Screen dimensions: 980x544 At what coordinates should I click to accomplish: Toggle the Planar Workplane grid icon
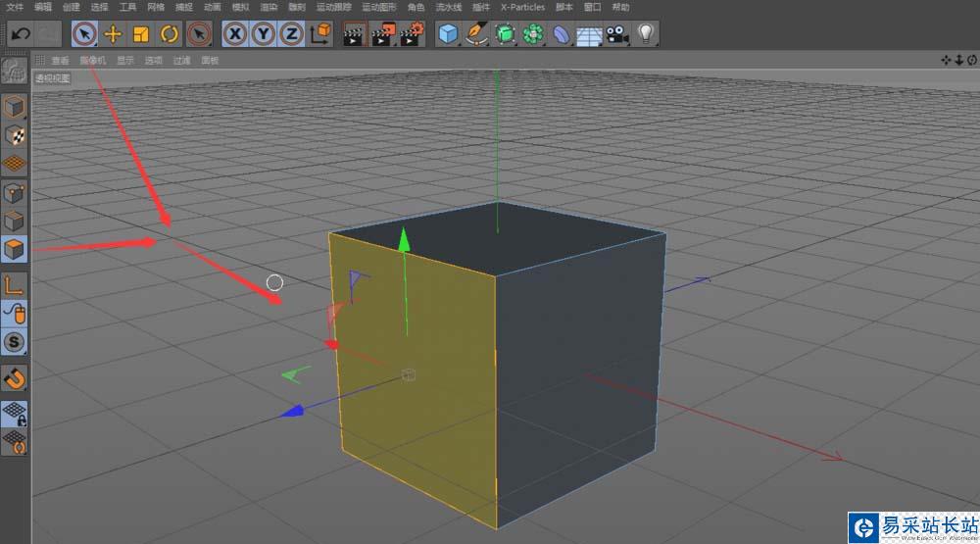point(15,442)
